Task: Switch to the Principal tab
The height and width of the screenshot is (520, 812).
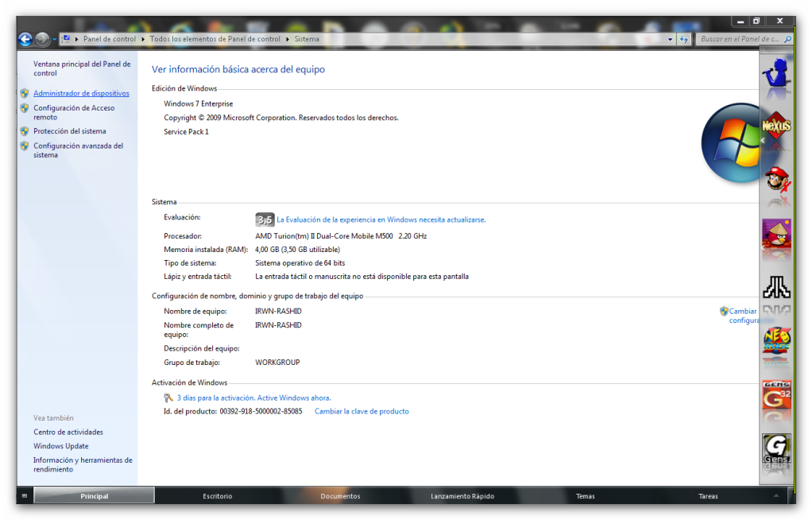Action: pos(95,495)
